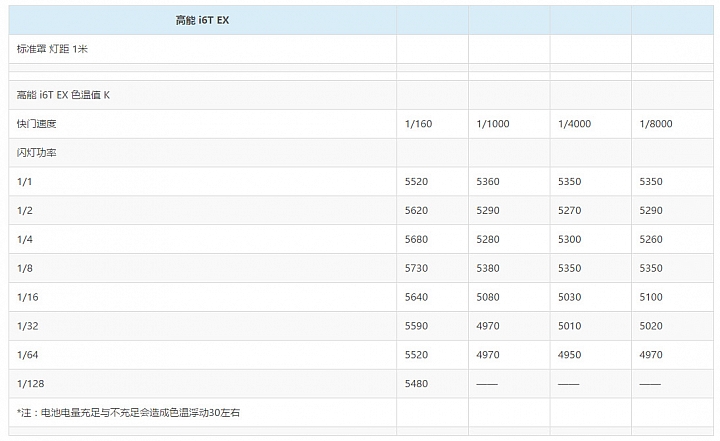Select the value '5280' in the 1/4 row
This screenshot has width=720, height=441.
tap(488, 240)
